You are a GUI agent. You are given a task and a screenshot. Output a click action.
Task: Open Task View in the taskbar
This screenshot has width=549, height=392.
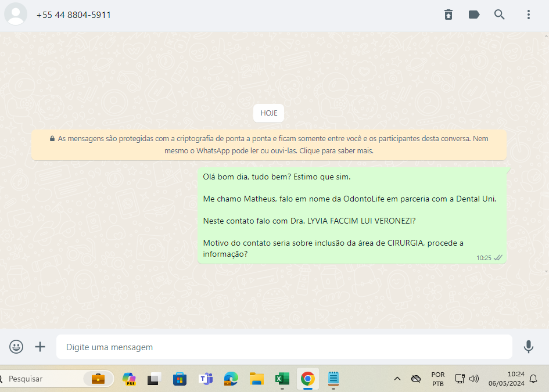coord(154,379)
